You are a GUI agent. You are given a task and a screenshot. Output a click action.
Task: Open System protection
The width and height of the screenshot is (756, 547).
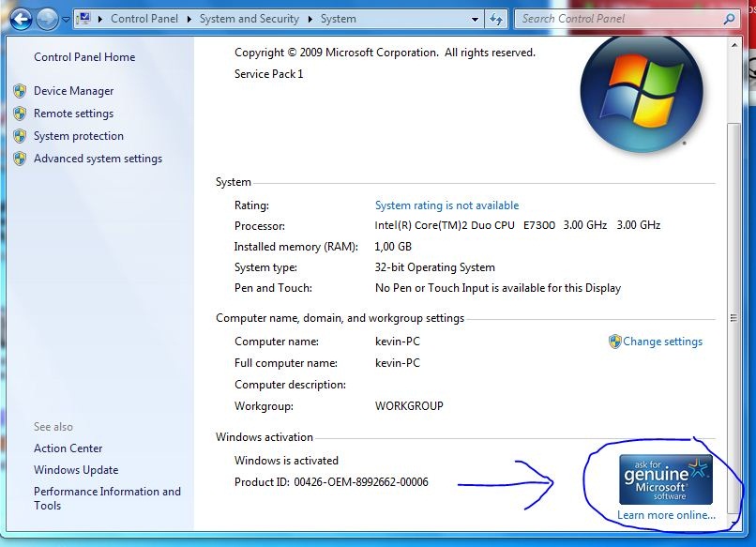click(79, 136)
